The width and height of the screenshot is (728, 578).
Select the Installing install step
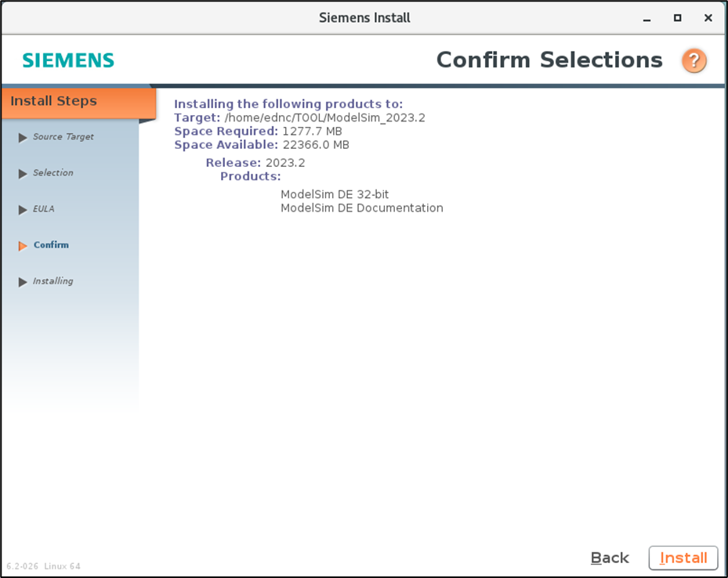pos(53,281)
